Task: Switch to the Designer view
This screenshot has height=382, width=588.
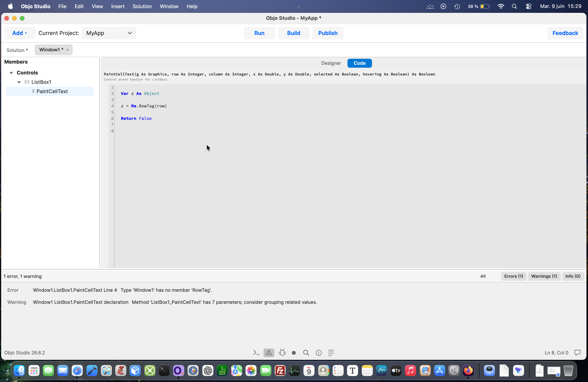Action: [x=331, y=63]
